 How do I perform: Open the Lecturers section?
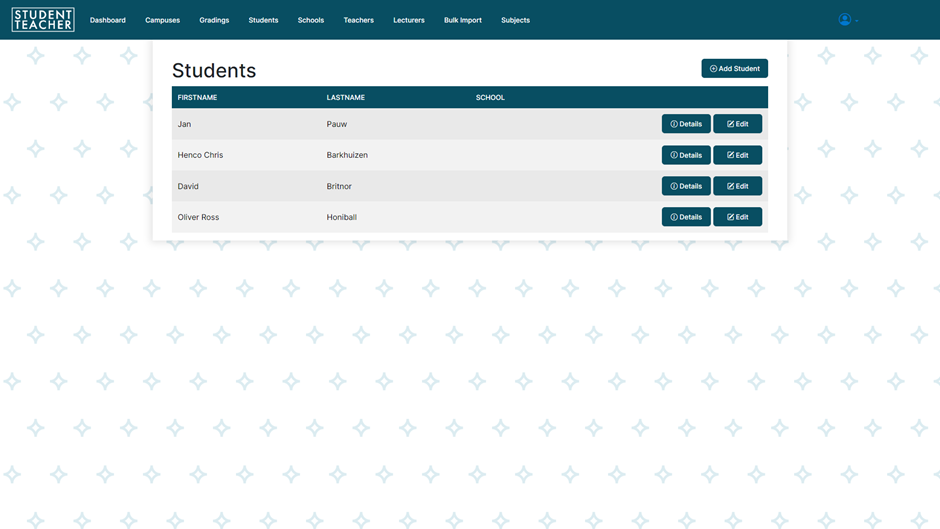click(x=409, y=20)
